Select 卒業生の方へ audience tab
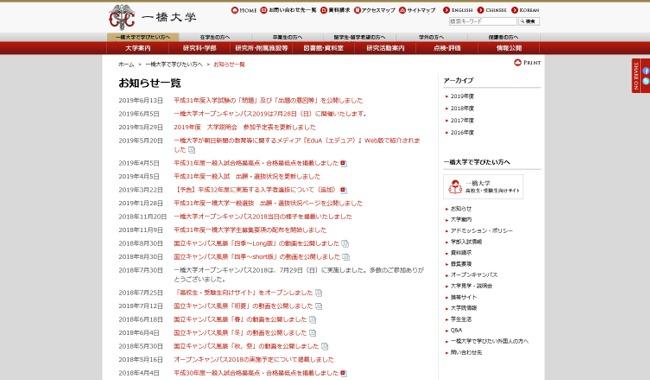This screenshot has height=380, width=650. pos(287,37)
